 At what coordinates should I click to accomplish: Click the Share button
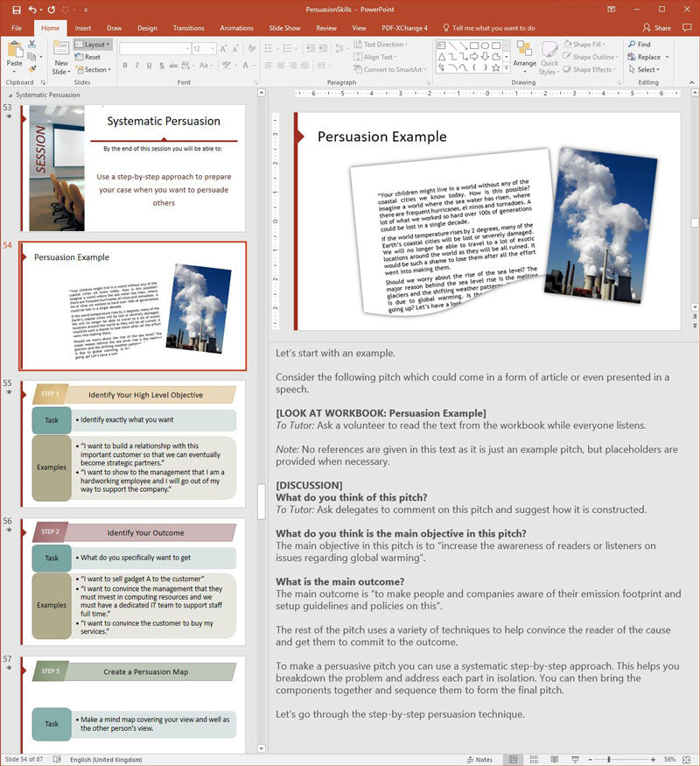coord(656,28)
